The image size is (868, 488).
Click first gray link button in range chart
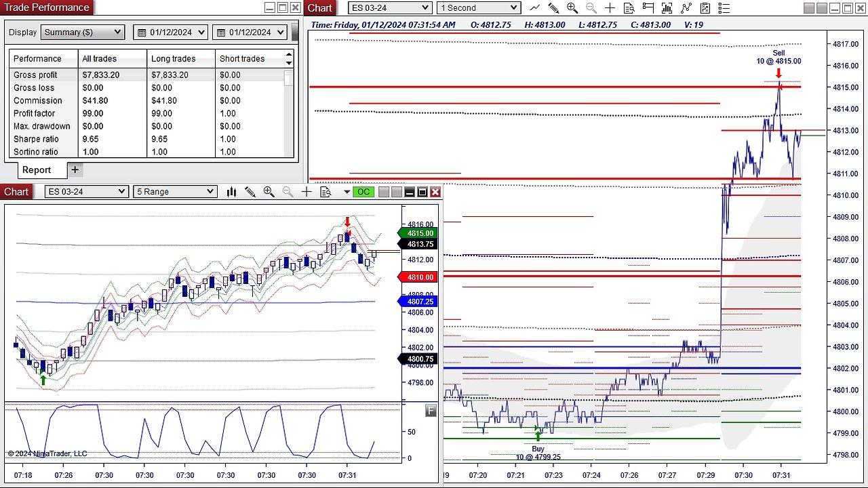384,192
